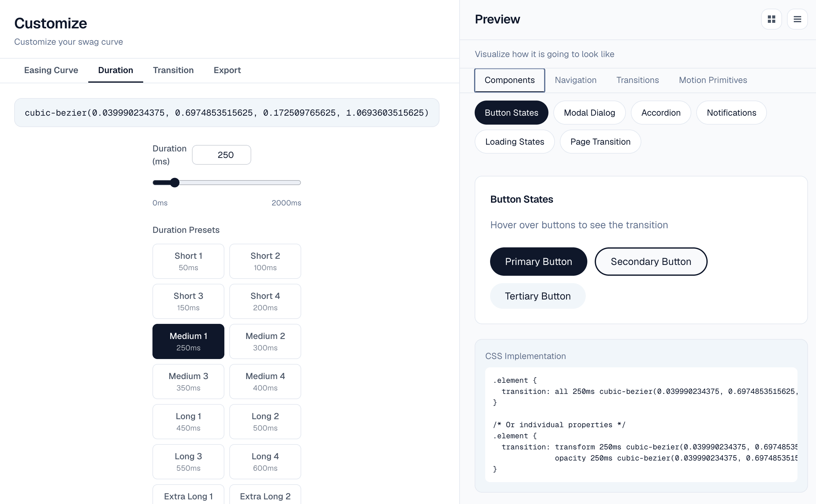The height and width of the screenshot is (504, 816).
Task: Choose the Accordion component pill
Action: [x=660, y=113]
